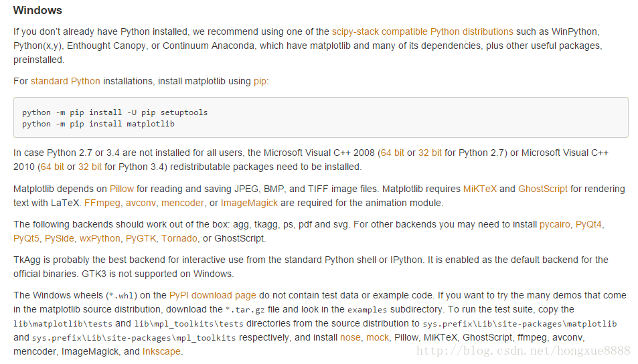Open the MiKTeX link
This screenshot has height=364, width=638.
(480, 189)
